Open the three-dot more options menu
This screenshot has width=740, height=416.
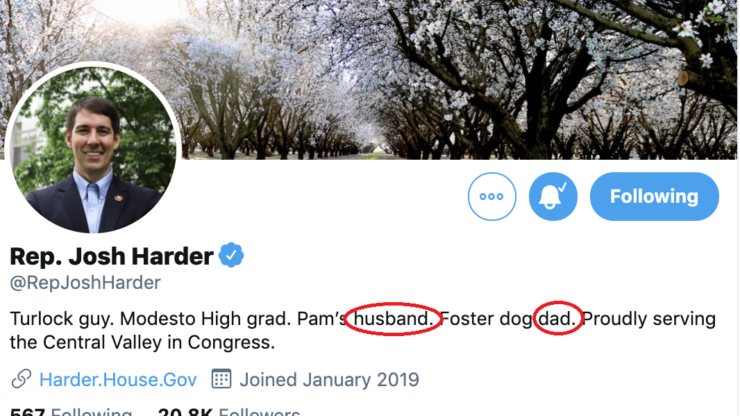point(492,196)
